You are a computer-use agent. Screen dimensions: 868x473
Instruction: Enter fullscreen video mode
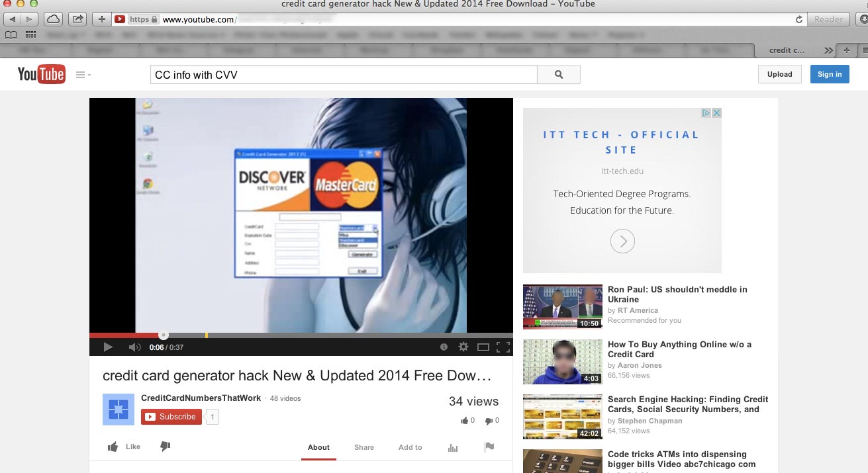pyautogui.click(x=503, y=347)
